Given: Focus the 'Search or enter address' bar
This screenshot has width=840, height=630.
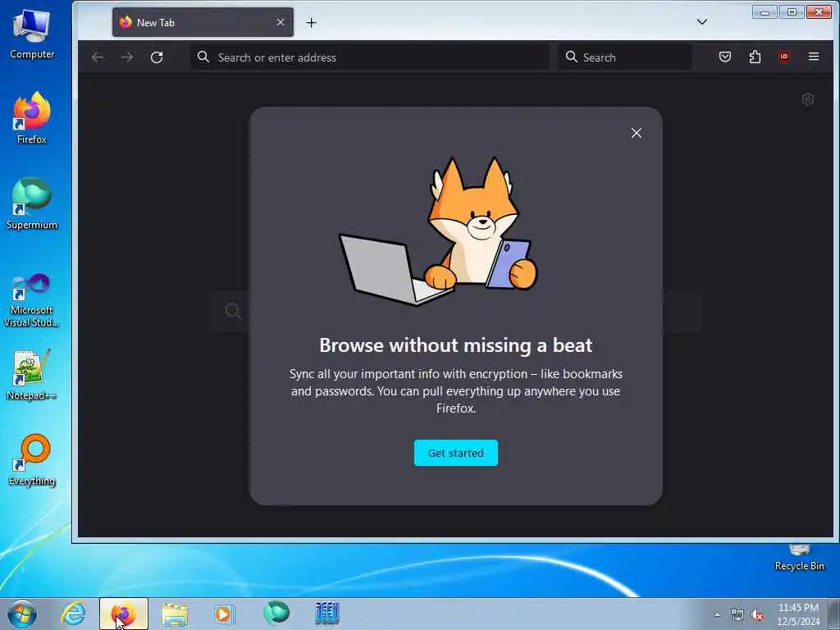Looking at the screenshot, I should tap(370, 57).
